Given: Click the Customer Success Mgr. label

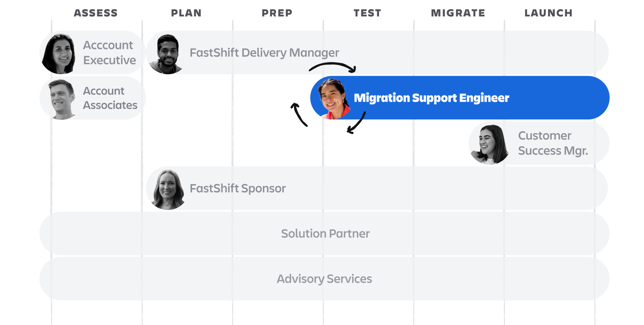Looking at the screenshot, I should [x=553, y=143].
